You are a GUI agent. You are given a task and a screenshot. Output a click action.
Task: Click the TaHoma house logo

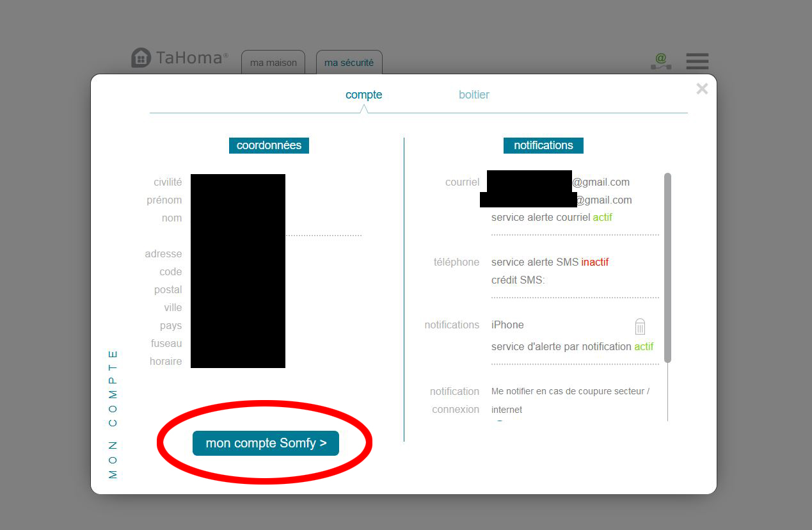141,58
